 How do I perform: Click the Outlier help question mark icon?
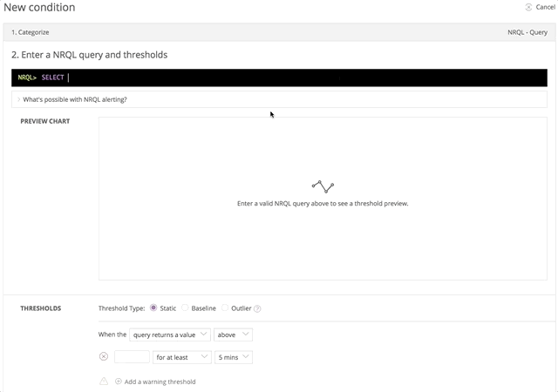(x=257, y=308)
